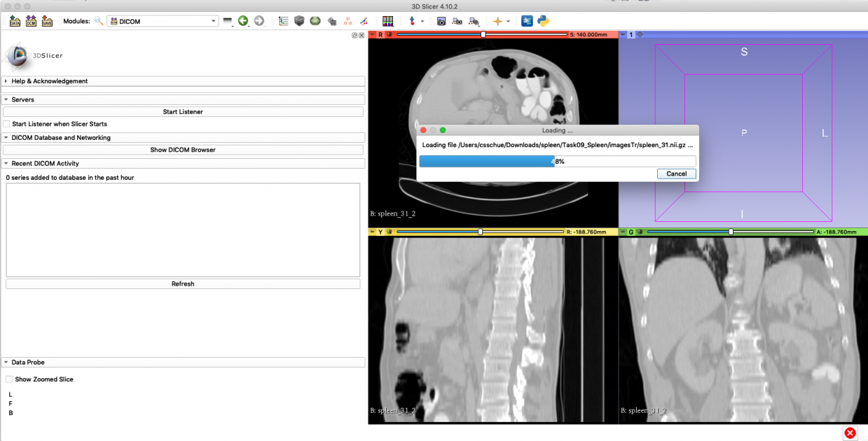Click the yellow slice offset slider handle
868x441 pixels.
(479, 231)
